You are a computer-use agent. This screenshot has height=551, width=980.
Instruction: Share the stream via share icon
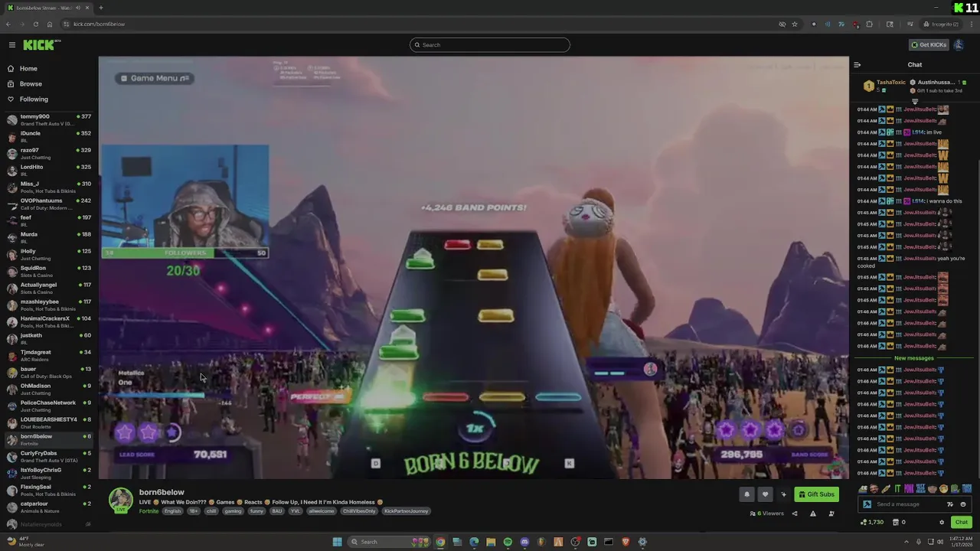click(x=794, y=514)
